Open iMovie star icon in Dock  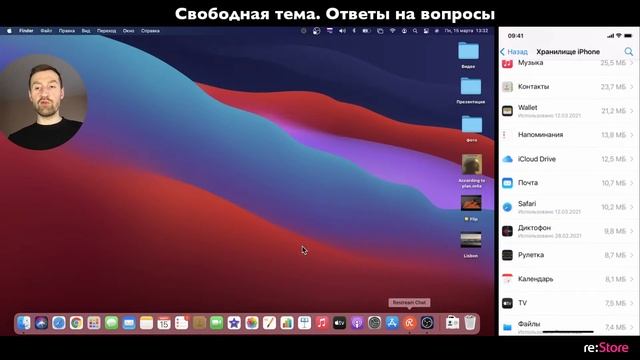coord(234,323)
